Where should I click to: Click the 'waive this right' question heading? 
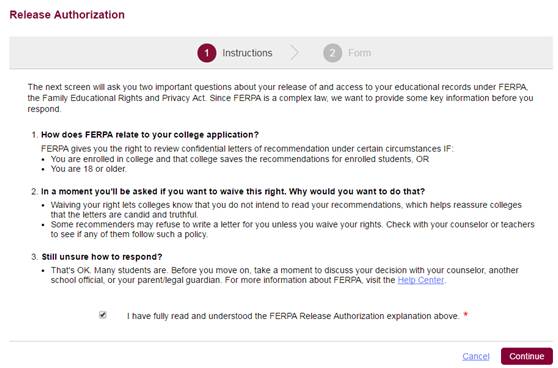(x=233, y=191)
